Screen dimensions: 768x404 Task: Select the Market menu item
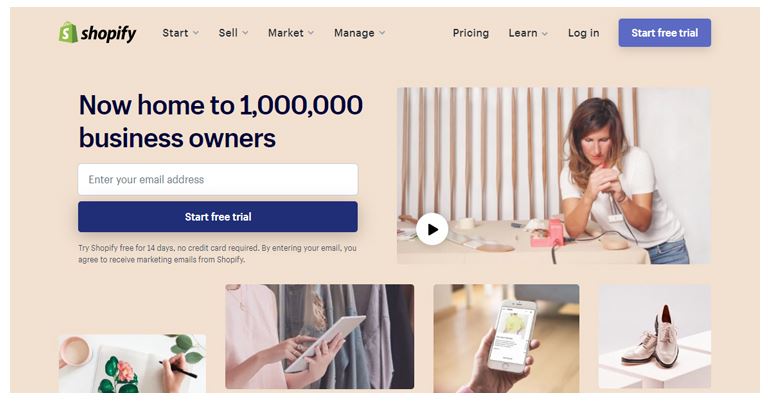(x=286, y=33)
